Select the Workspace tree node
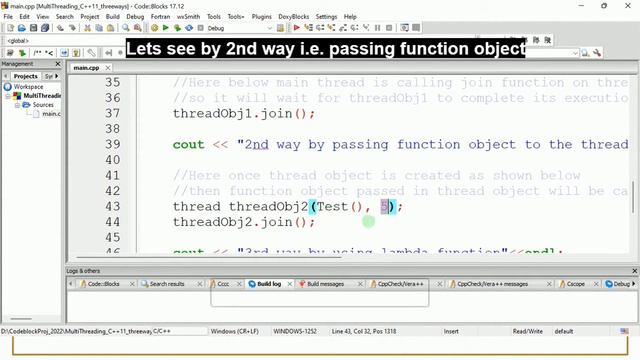This screenshot has width=640, height=360. pos(28,87)
